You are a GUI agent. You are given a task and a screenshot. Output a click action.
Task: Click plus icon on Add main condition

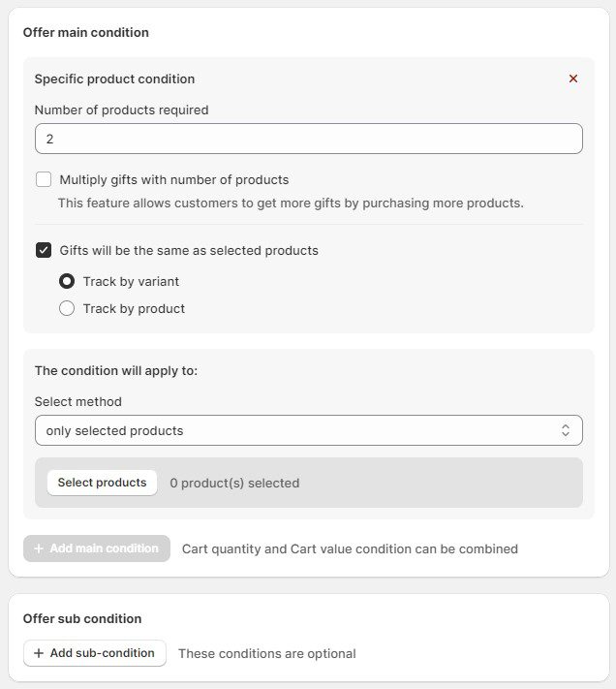click(39, 548)
